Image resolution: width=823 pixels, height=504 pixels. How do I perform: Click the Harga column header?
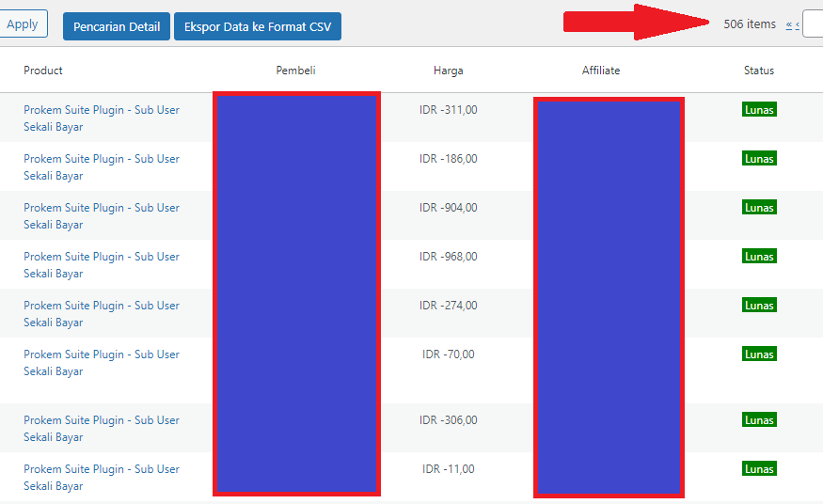pyautogui.click(x=448, y=71)
